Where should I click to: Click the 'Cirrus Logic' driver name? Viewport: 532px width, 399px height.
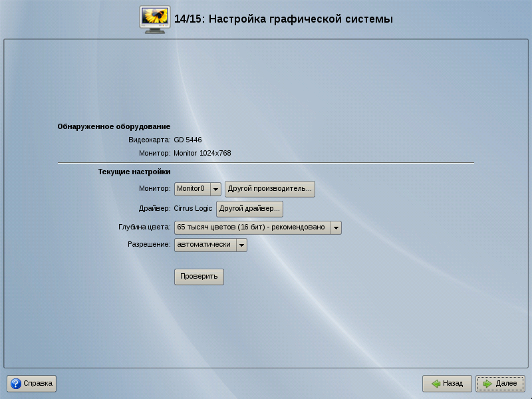tap(193, 209)
